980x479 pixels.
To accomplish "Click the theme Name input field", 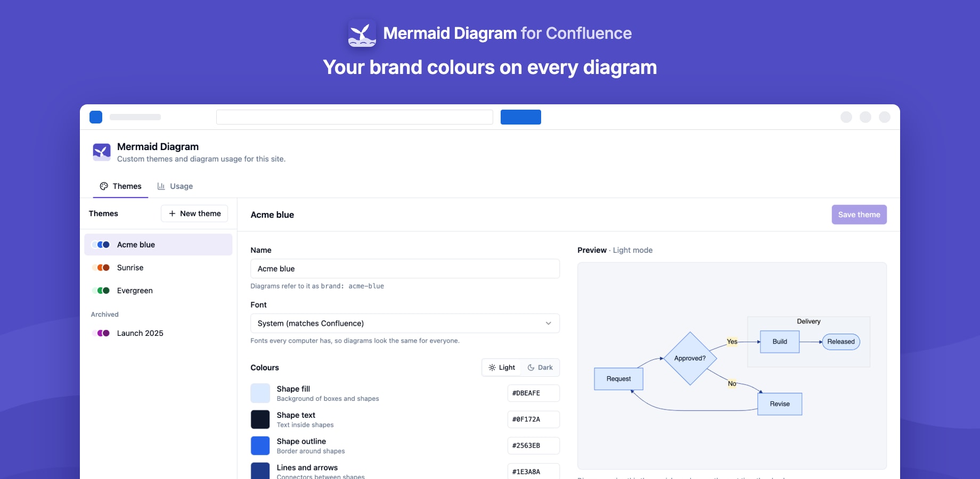I will (x=405, y=269).
